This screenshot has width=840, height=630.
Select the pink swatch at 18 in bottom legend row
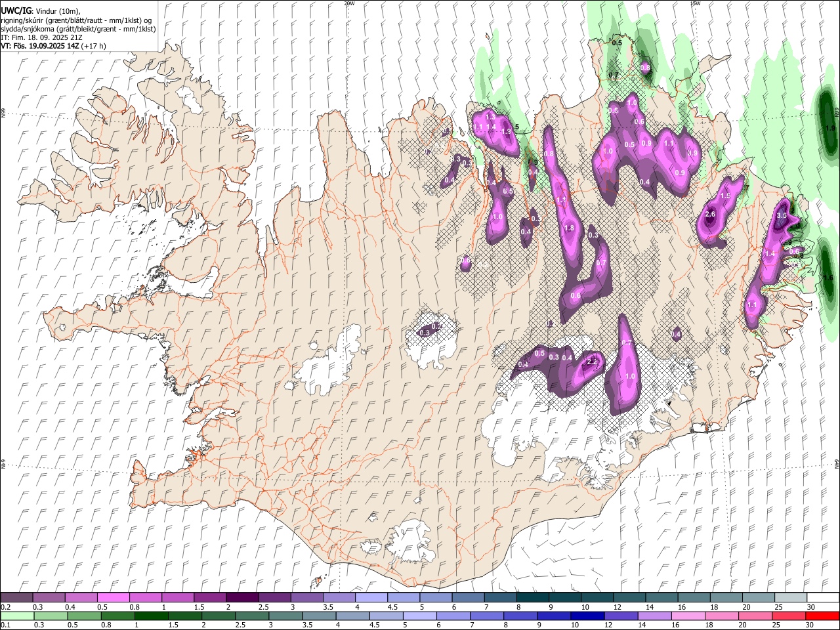pos(722,616)
